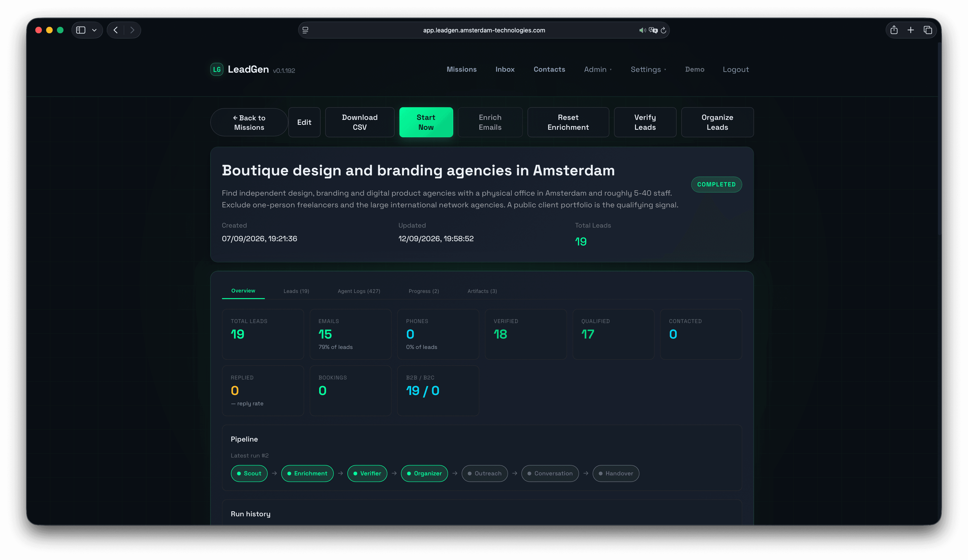
Task: Show the tab overview icon
Action: [x=928, y=30]
